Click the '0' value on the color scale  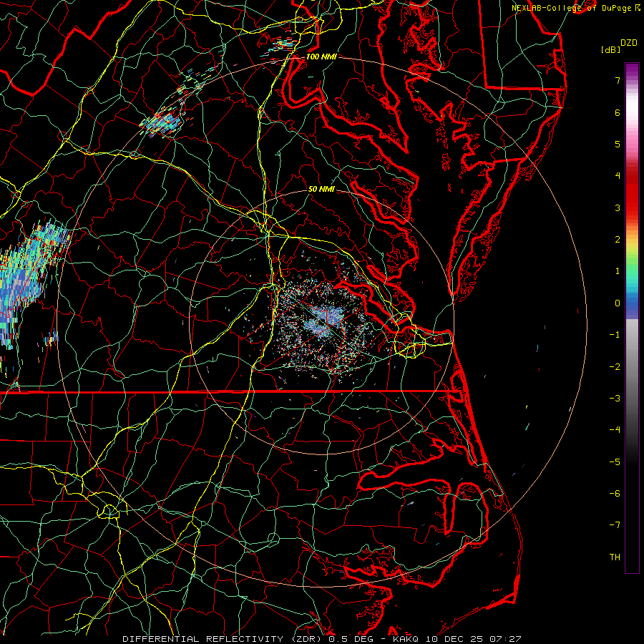(x=618, y=303)
